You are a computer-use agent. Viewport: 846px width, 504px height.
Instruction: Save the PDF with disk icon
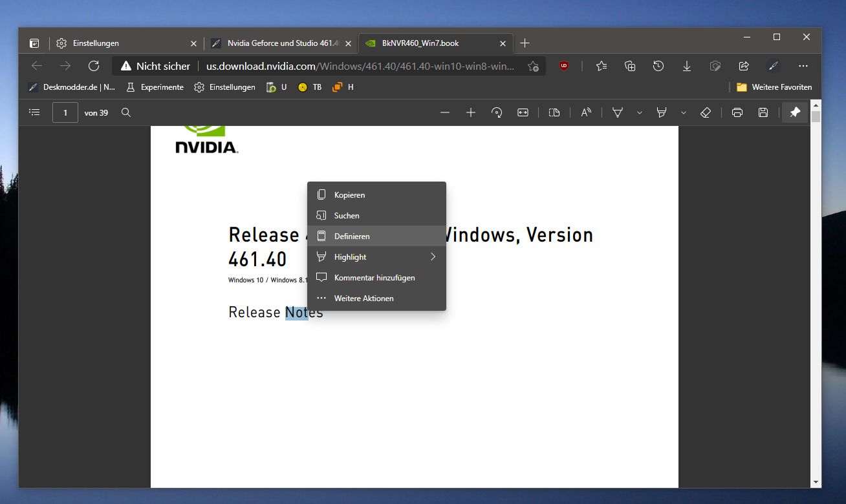click(x=763, y=112)
